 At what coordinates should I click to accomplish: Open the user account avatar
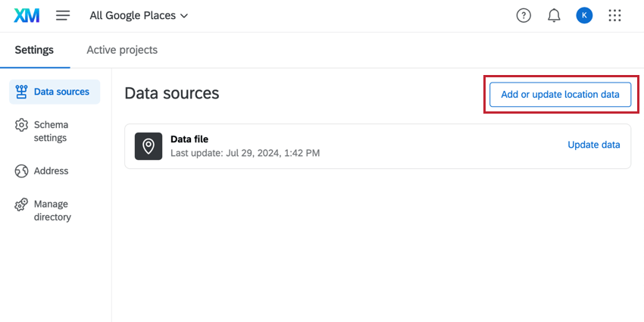coord(584,15)
